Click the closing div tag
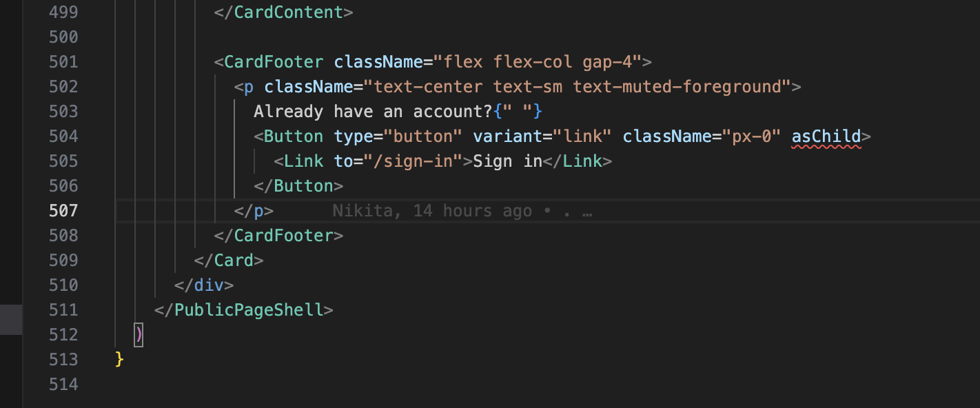 point(204,285)
